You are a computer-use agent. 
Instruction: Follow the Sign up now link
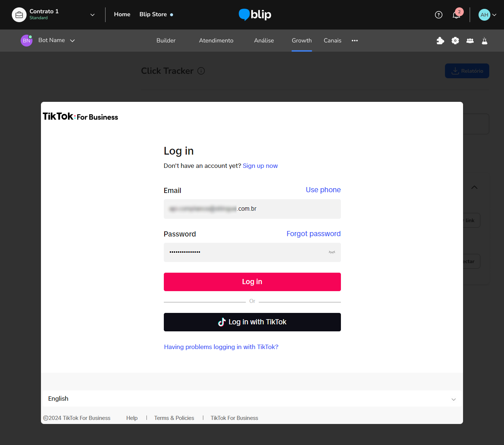(x=260, y=166)
